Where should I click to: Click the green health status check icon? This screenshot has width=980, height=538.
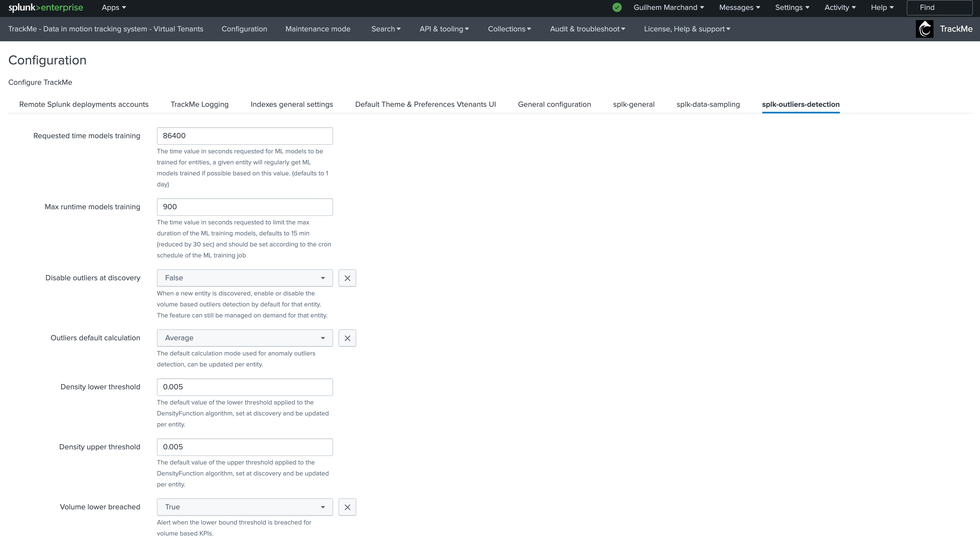pyautogui.click(x=617, y=8)
